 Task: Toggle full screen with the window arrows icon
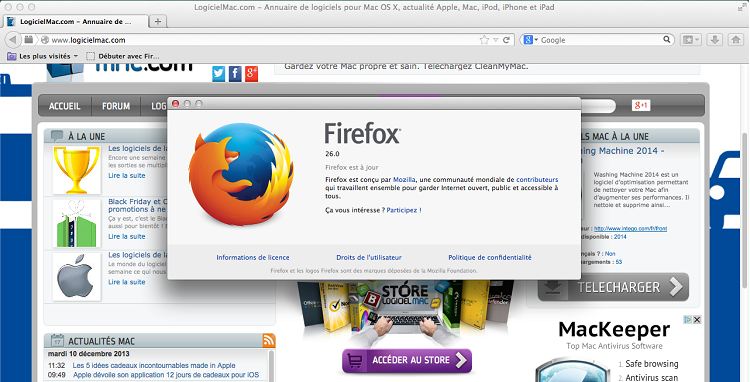click(x=741, y=7)
